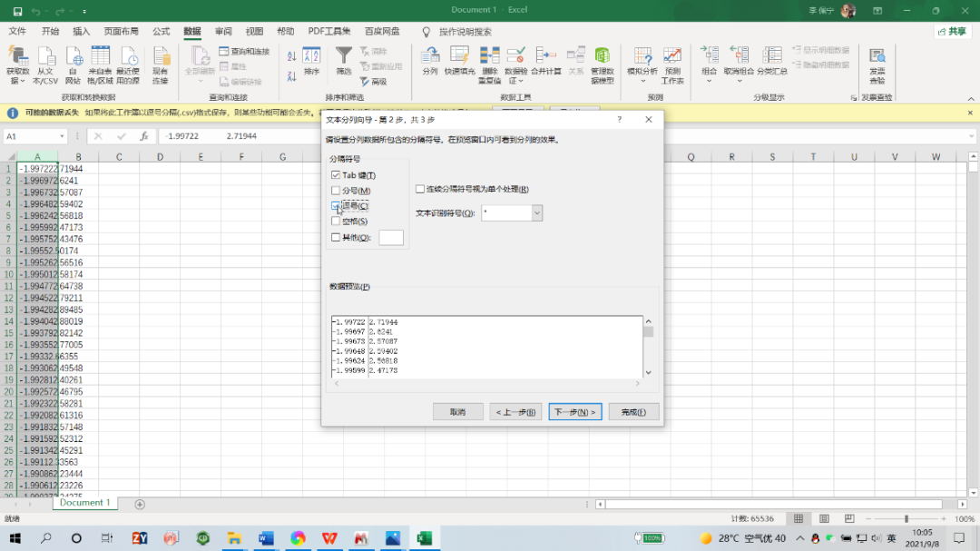Click 查询和连接 in the ribbon
This screenshot has width=980, height=551.
244,51
